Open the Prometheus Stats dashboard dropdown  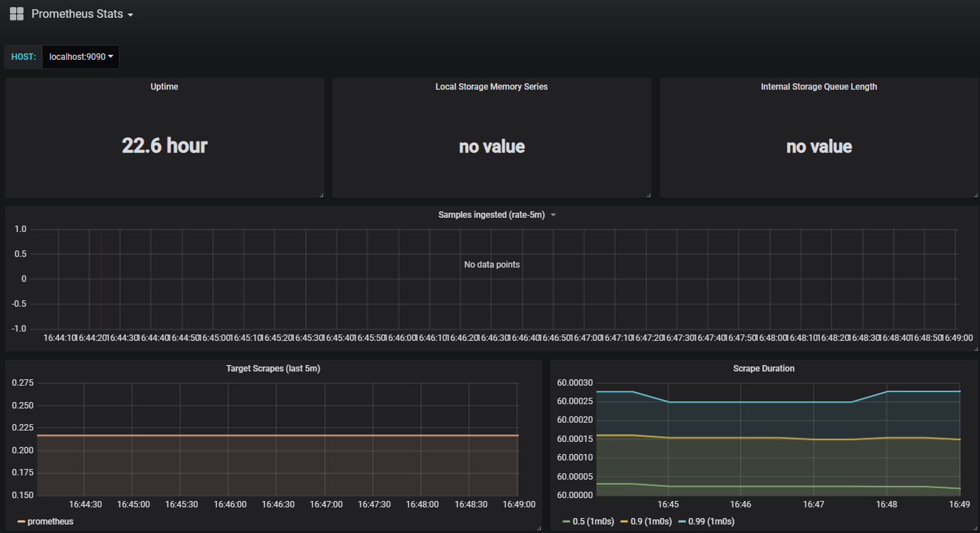83,14
